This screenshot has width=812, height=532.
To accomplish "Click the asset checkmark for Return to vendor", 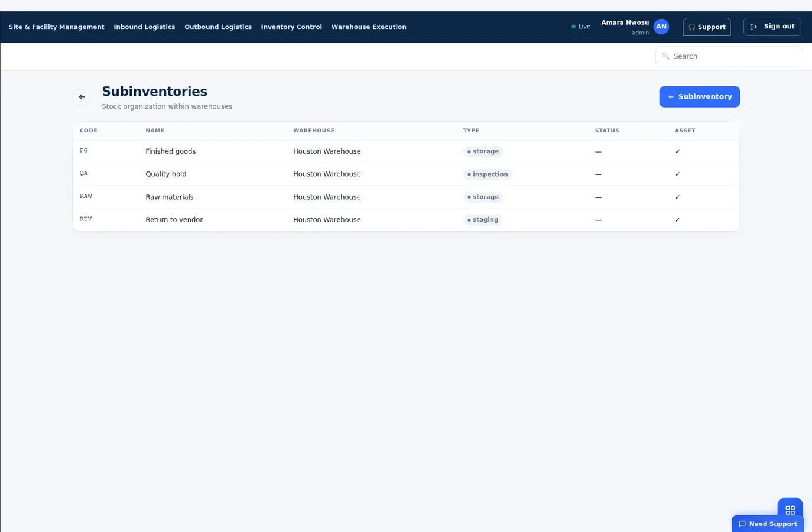I will [x=677, y=220].
